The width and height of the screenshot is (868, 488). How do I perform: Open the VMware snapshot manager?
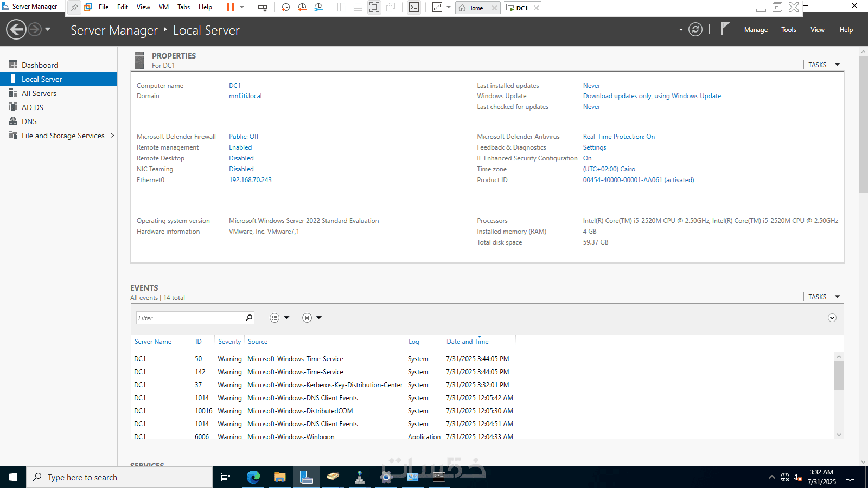tap(318, 7)
